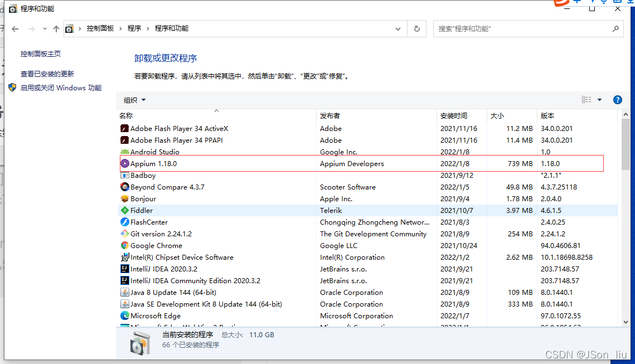635x364 pixels.
Task: Select IntelliJ IDEA Community Edition icon
Action: pyautogui.click(x=125, y=280)
